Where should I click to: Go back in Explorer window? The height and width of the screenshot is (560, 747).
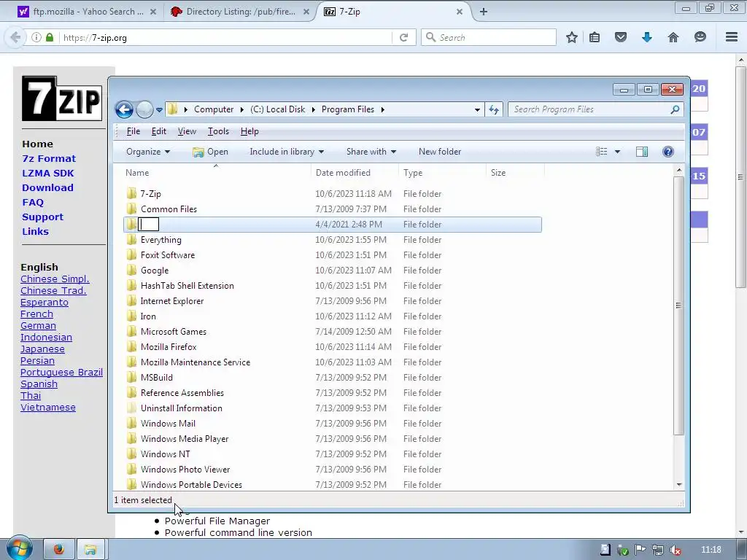[124, 109]
